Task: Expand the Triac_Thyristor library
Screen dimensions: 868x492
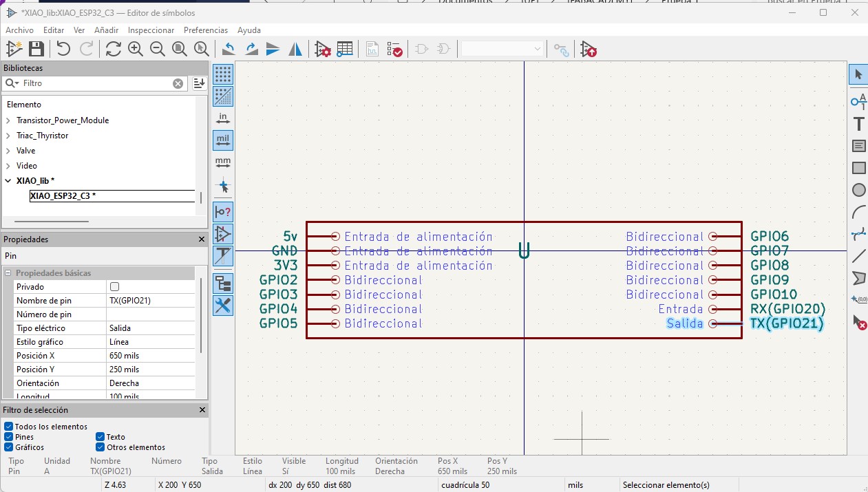Action: pos(8,136)
